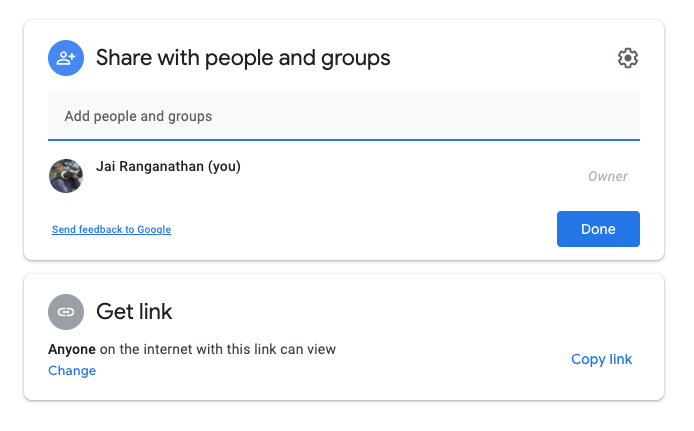
Task: Click the Get link heading
Action: (134, 312)
